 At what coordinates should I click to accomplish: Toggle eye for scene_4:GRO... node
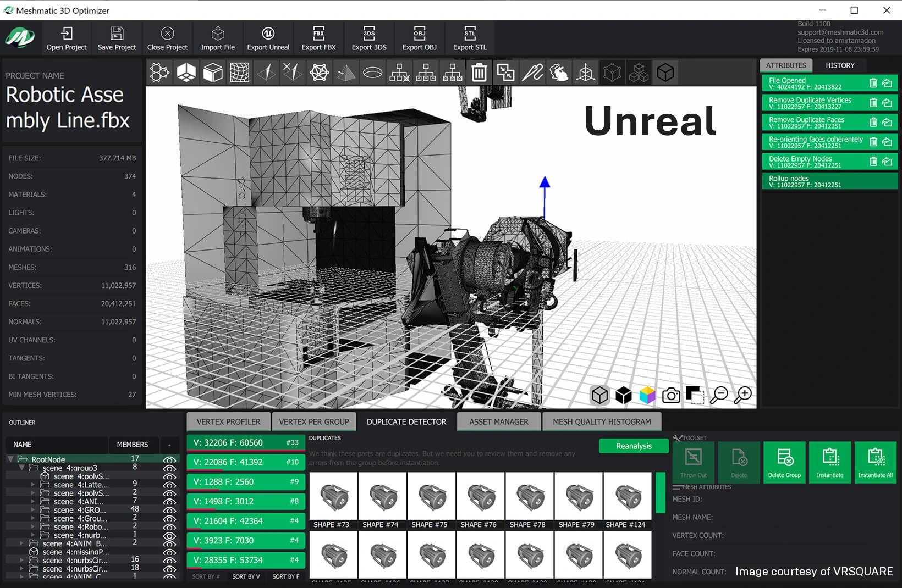pos(170,511)
